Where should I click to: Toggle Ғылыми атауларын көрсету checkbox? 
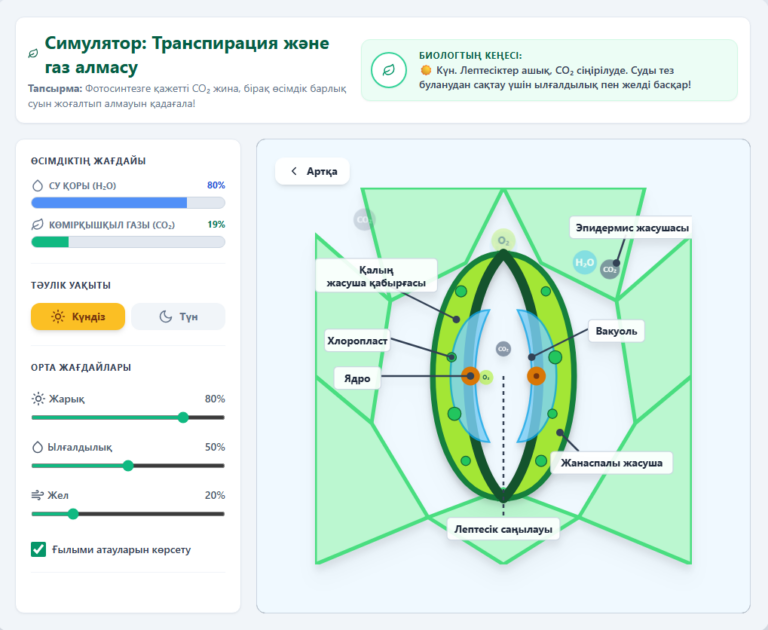(38, 550)
